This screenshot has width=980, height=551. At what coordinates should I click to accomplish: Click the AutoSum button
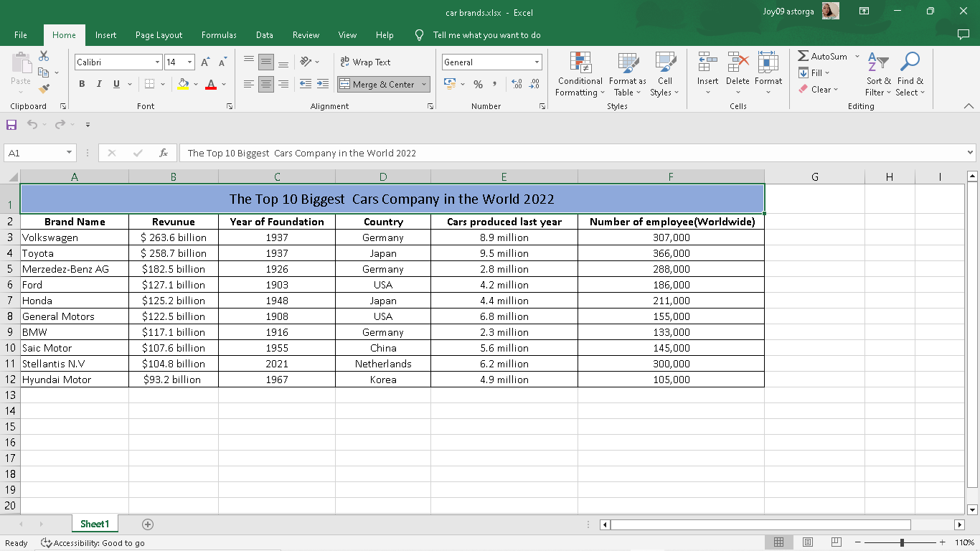823,56
